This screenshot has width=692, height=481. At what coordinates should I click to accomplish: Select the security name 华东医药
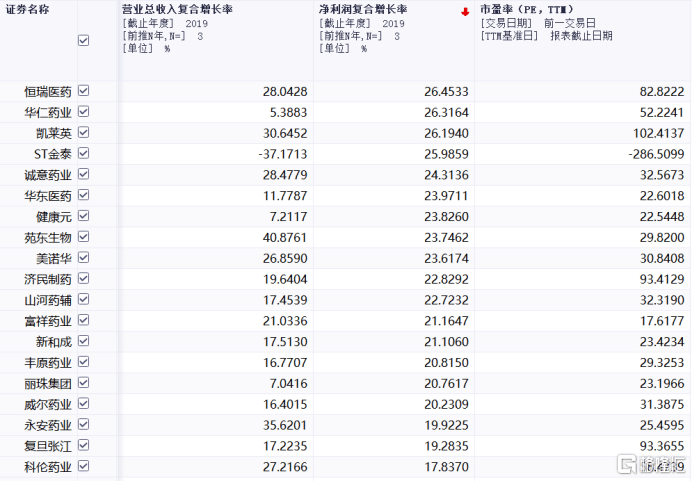(48, 196)
